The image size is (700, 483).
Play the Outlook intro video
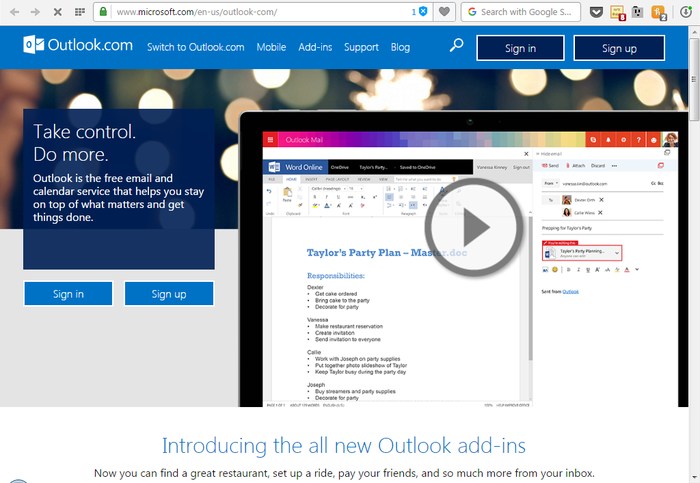(474, 227)
